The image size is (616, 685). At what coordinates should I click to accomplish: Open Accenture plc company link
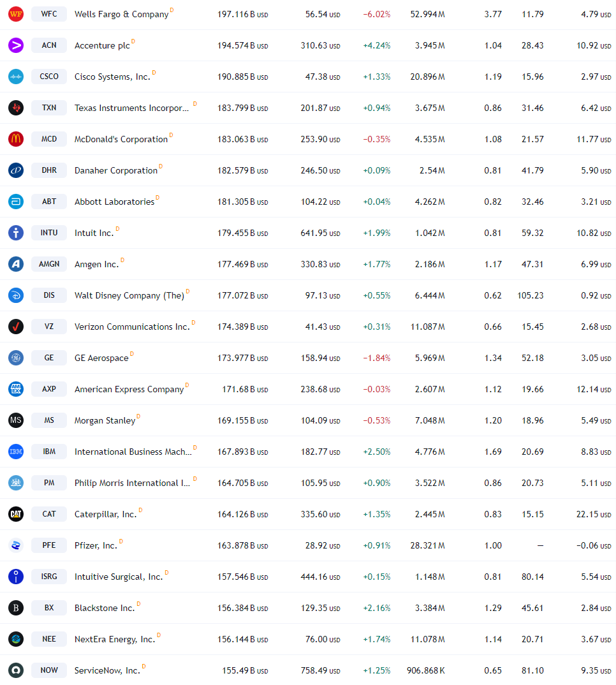102,45
